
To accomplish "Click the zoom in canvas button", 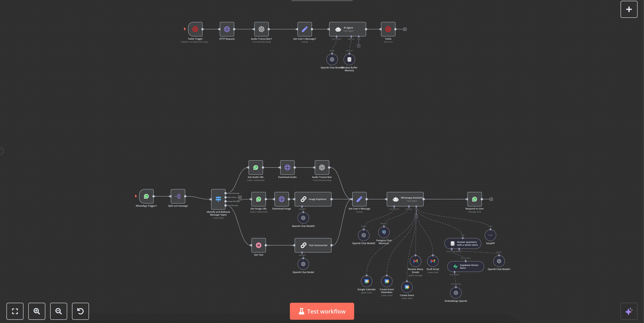I will click(x=37, y=311).
